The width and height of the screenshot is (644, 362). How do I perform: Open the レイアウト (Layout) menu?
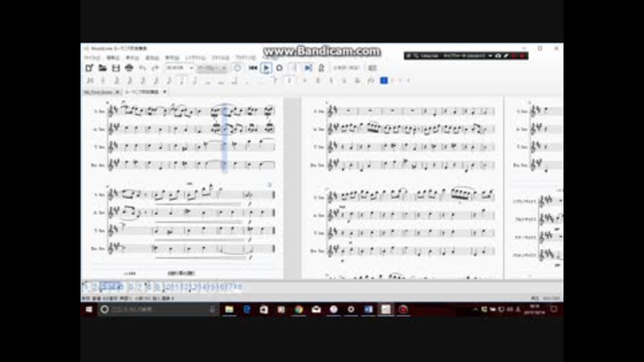coord(195,58)
